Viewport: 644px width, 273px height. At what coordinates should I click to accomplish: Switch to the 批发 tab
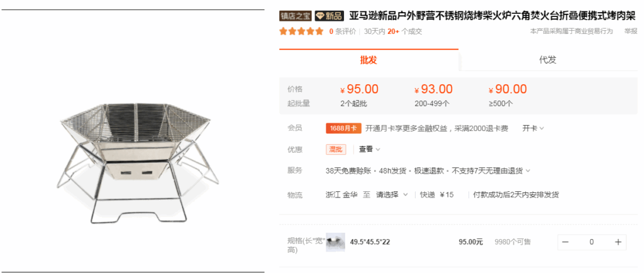pyautogui.click(x=369, y=60)
